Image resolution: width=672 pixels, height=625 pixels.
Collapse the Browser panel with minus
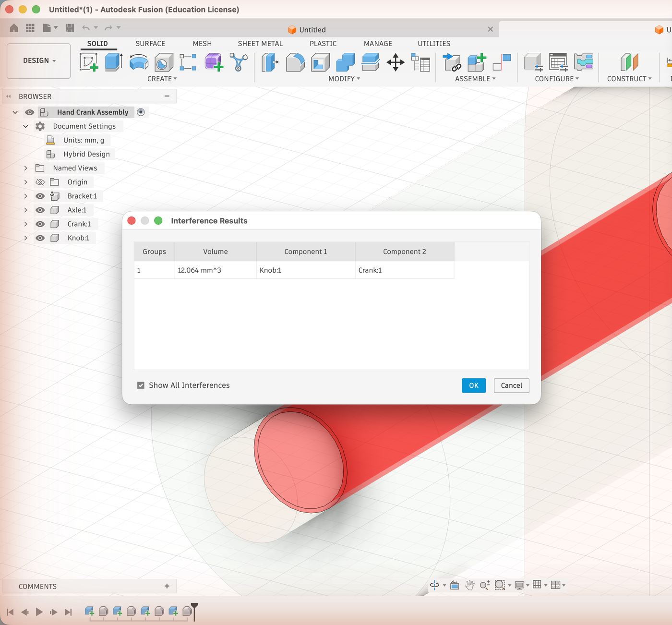pyautogui.click(x=167, y=96)
